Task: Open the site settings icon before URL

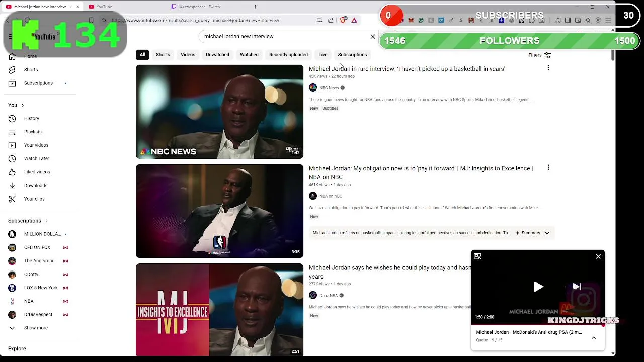Action: tap(104, 20)
